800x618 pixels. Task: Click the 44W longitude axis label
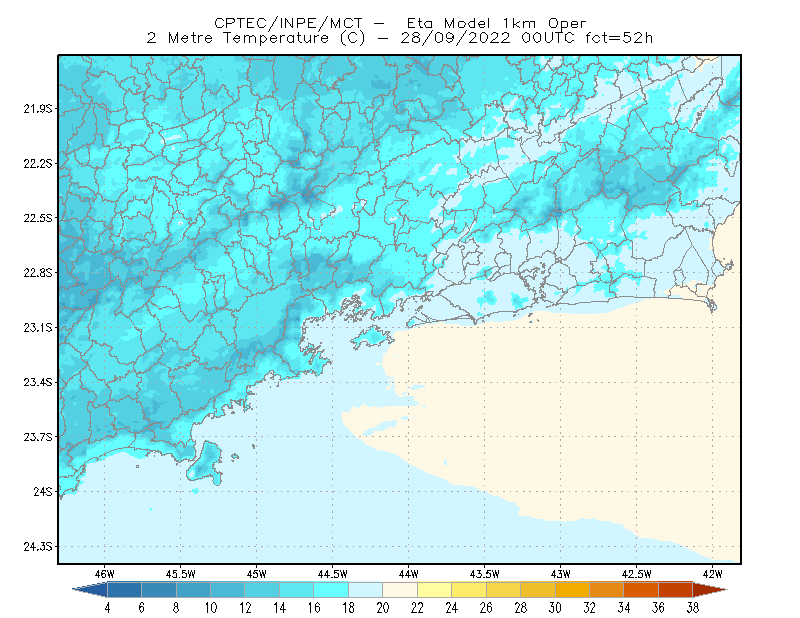[408, 574]
